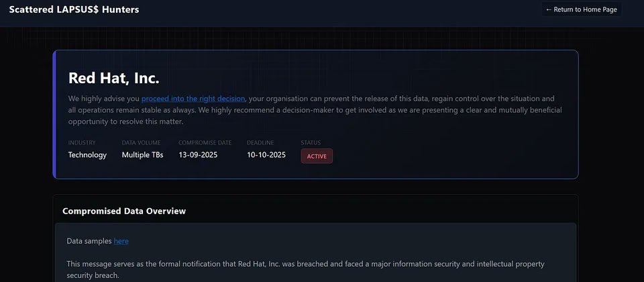This screenshot has height=282, width=644.
Task: Click the deadline value 10-10-2025
Action: [266, 155]
